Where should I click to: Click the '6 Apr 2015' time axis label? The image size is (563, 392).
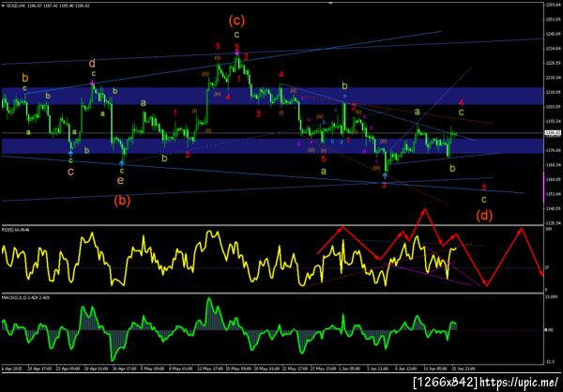(x=10, y=369)
